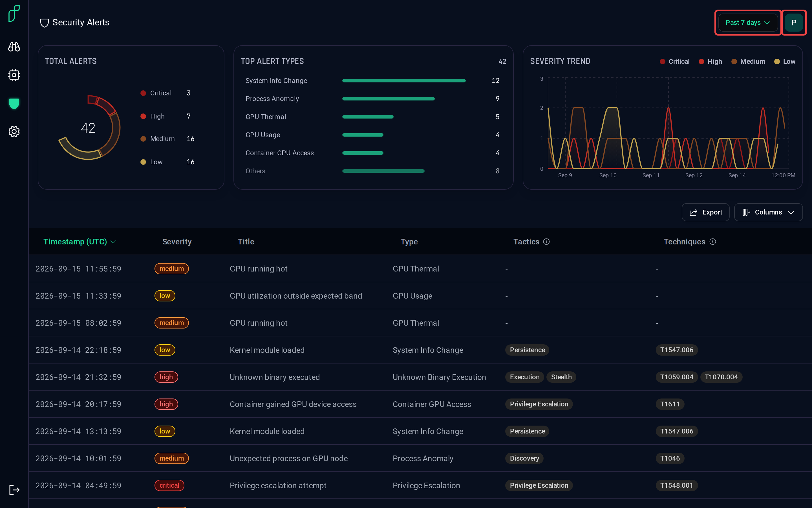This screenshot has width=812, height=508.
Task: Expand the Columns dropdown
Action: tap(768, 212)
